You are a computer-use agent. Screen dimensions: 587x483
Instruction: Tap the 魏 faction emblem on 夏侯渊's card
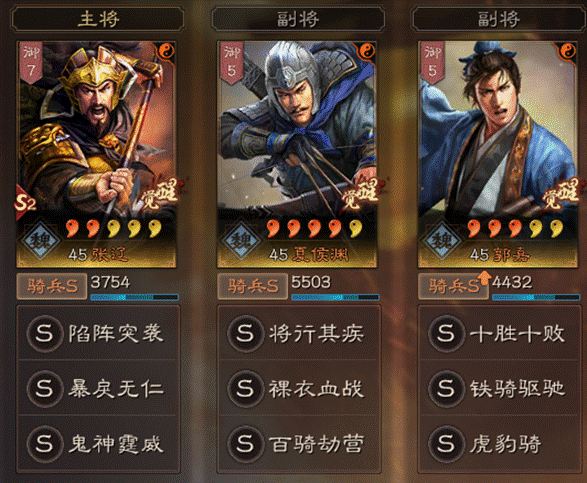point(240,240)
